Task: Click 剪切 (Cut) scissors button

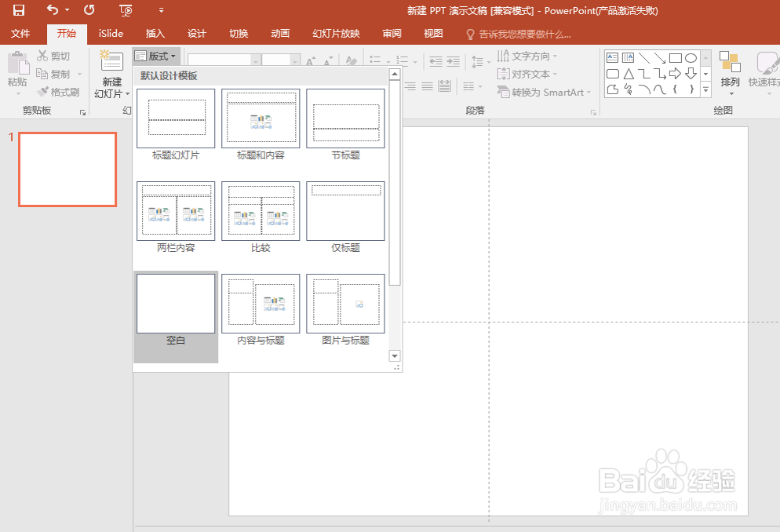Action: (53, 56)
